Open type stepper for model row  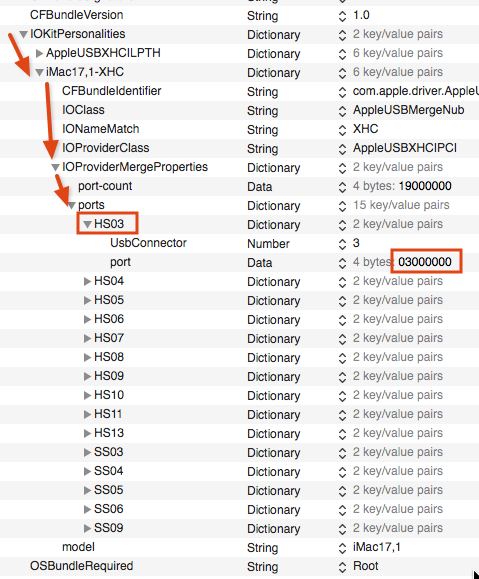pos(342,548)
